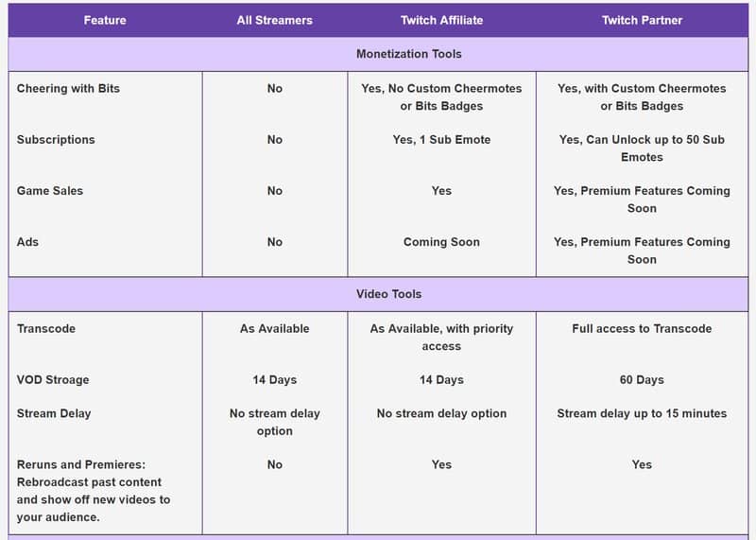Click the Monetization Tools section header
Screen dimensions: 756x540
[x=409, y=54]
